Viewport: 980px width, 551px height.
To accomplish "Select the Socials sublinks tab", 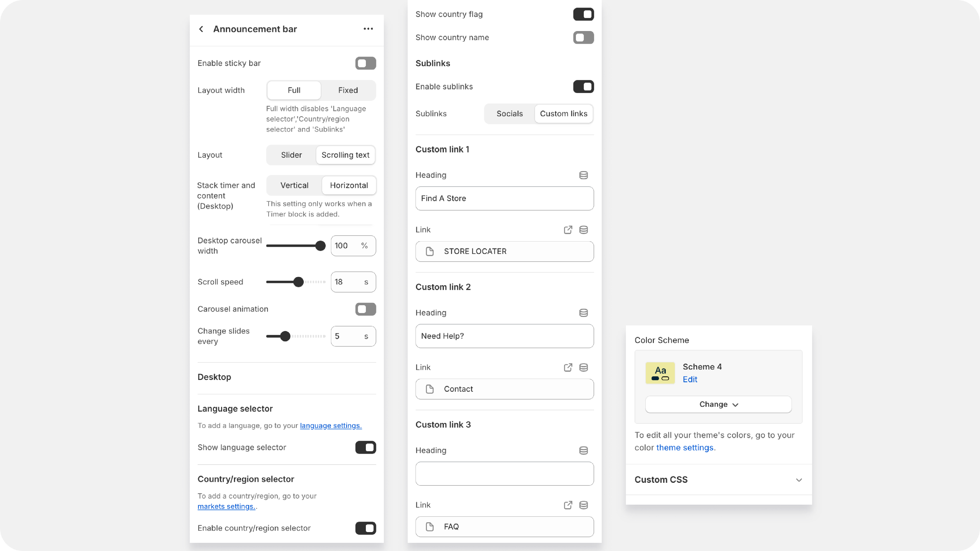I will pos(509,114).
